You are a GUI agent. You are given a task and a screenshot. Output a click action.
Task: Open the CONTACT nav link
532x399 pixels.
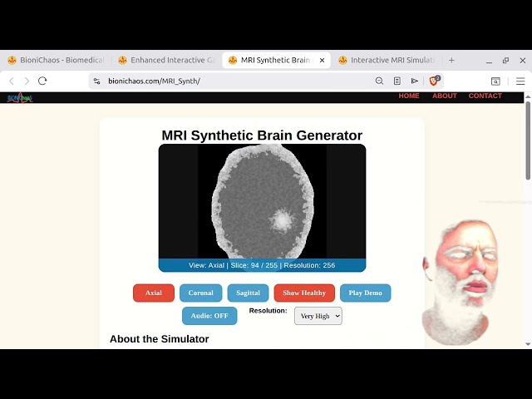point(485,96)
